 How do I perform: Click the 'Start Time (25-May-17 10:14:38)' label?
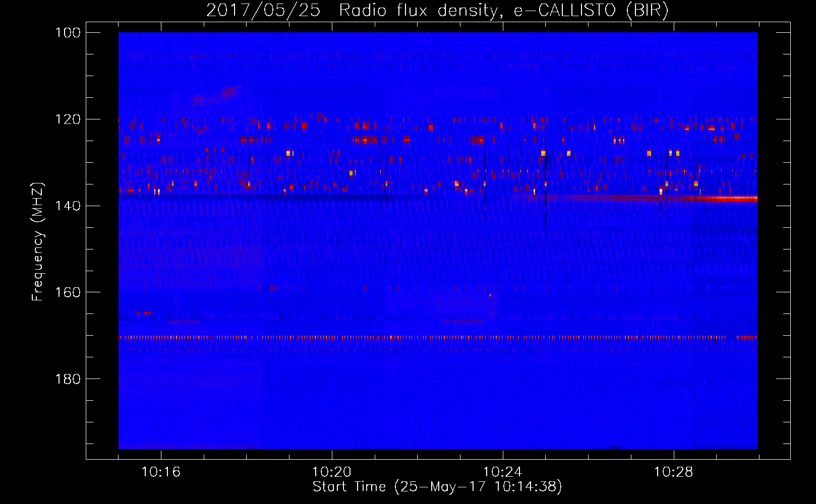point(437,487)
